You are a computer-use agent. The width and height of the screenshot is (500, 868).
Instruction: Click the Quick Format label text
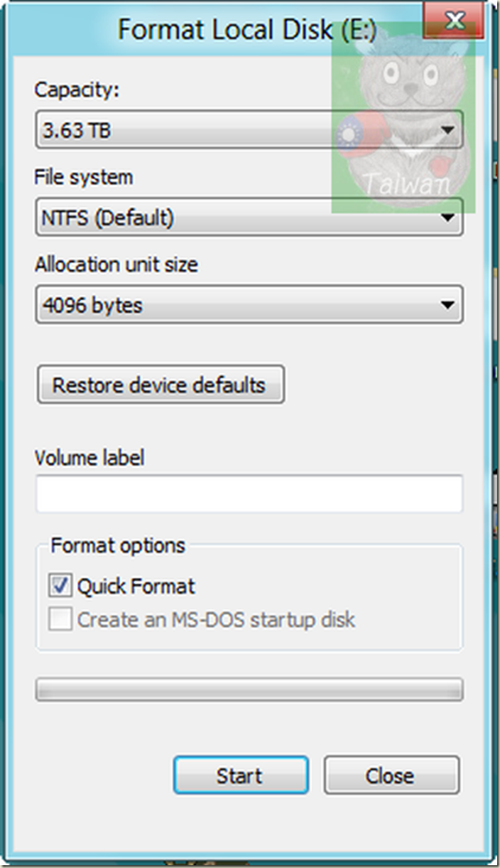pyautogui.click(x=136, y=586)
